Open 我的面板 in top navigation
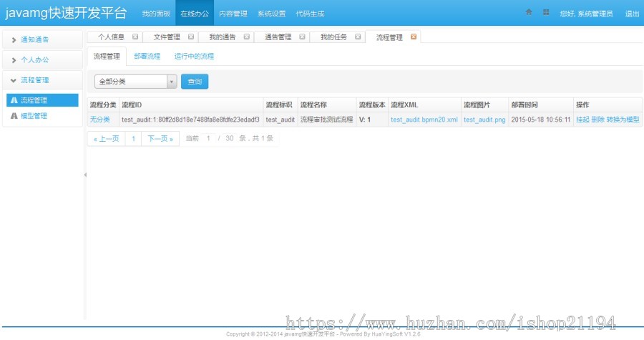Screen dimensions: 644x340 tap(156, 14)
